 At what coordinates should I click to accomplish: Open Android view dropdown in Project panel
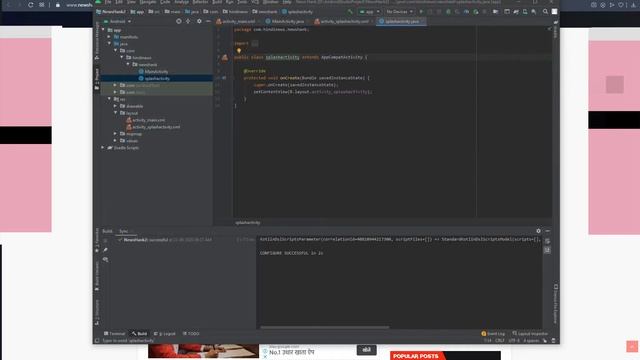tap(118, 21)
